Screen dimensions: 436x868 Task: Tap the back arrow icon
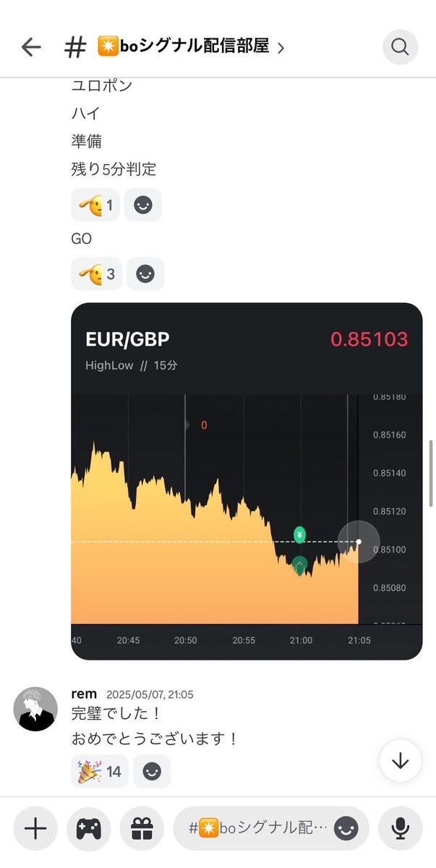pos(31,48)
